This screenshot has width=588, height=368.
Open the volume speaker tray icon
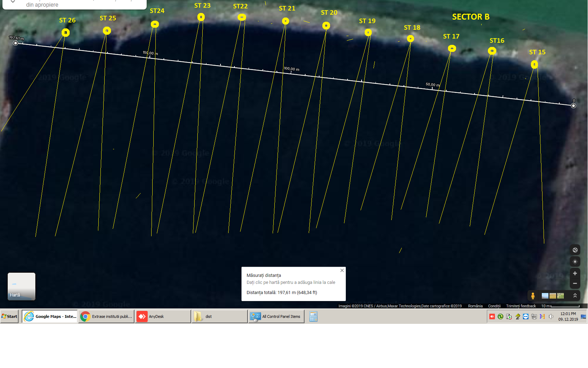point(551,316)
